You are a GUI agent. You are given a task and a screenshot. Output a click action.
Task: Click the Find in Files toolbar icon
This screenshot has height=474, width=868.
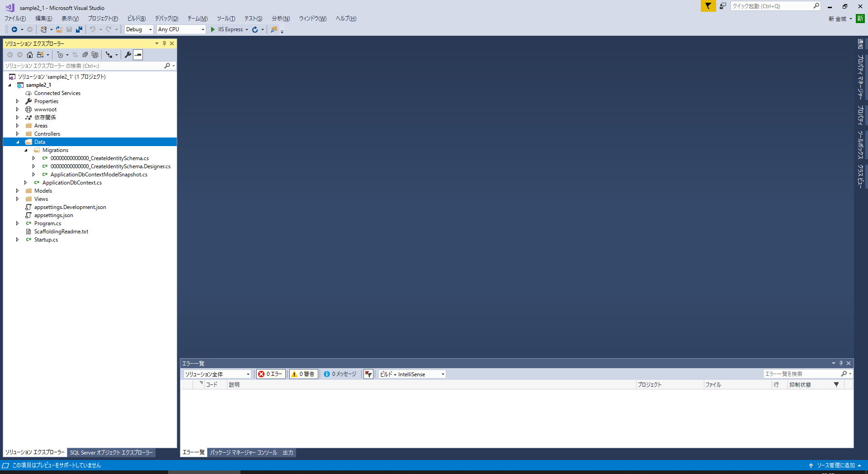pos(274,29)
